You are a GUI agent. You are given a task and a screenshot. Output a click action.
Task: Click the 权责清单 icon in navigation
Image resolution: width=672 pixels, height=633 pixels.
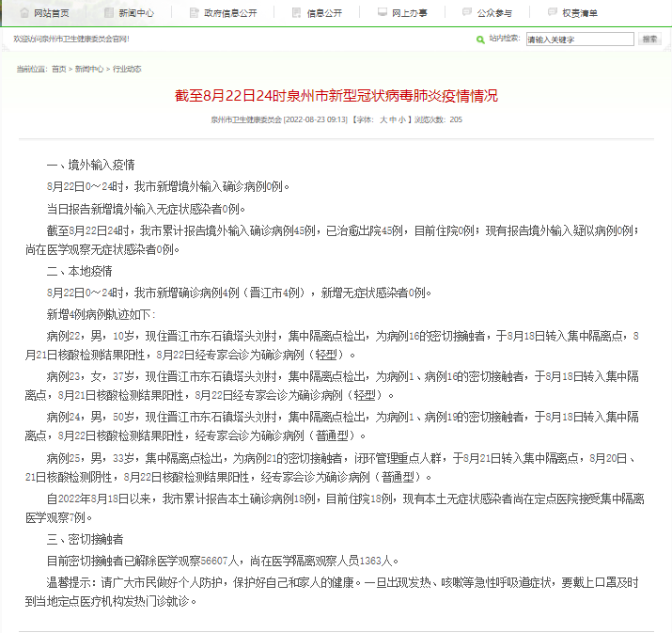553,13
